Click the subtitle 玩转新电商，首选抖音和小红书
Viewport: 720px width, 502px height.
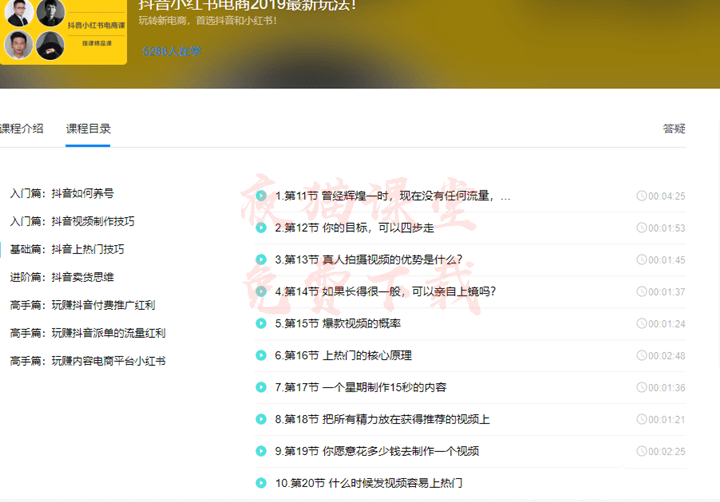[x=208, y=21]
